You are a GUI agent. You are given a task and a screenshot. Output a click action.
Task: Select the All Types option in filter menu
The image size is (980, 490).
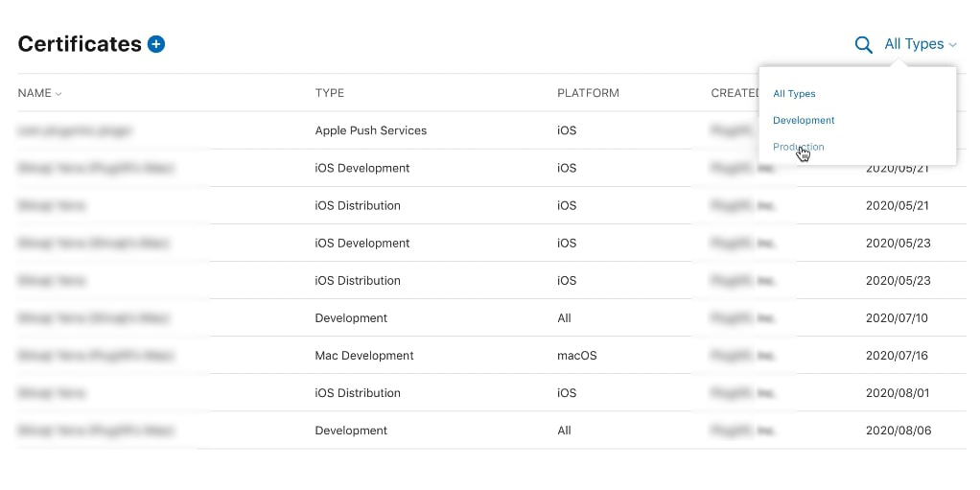[x=794, y=94]
